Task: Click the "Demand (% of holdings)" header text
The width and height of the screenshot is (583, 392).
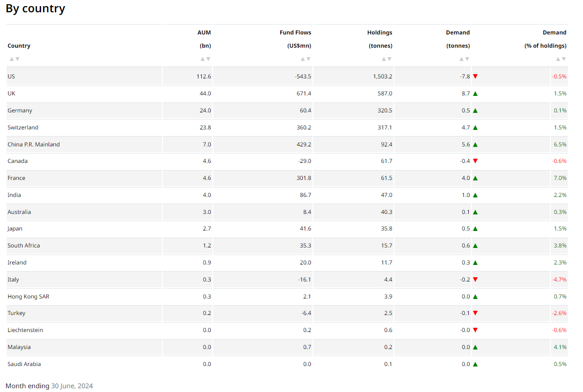Action: pyautogui.click(x=545, y=39)
